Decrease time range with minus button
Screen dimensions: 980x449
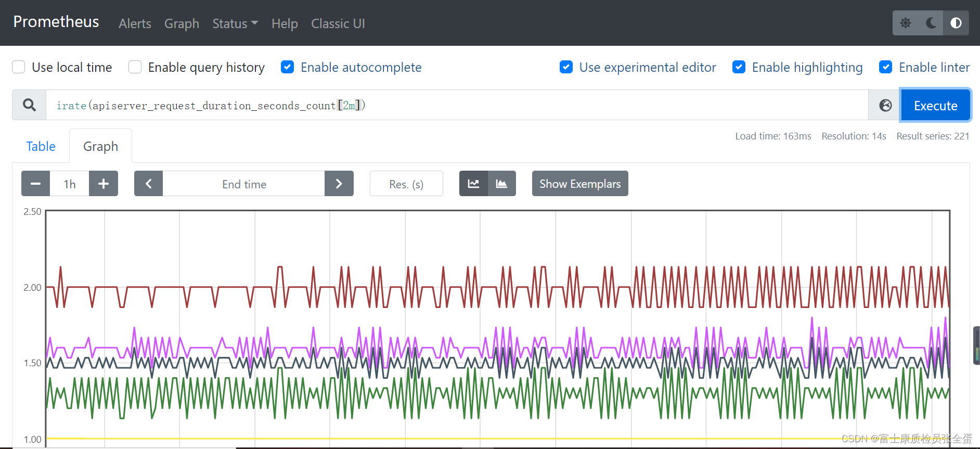click(35, 184)
